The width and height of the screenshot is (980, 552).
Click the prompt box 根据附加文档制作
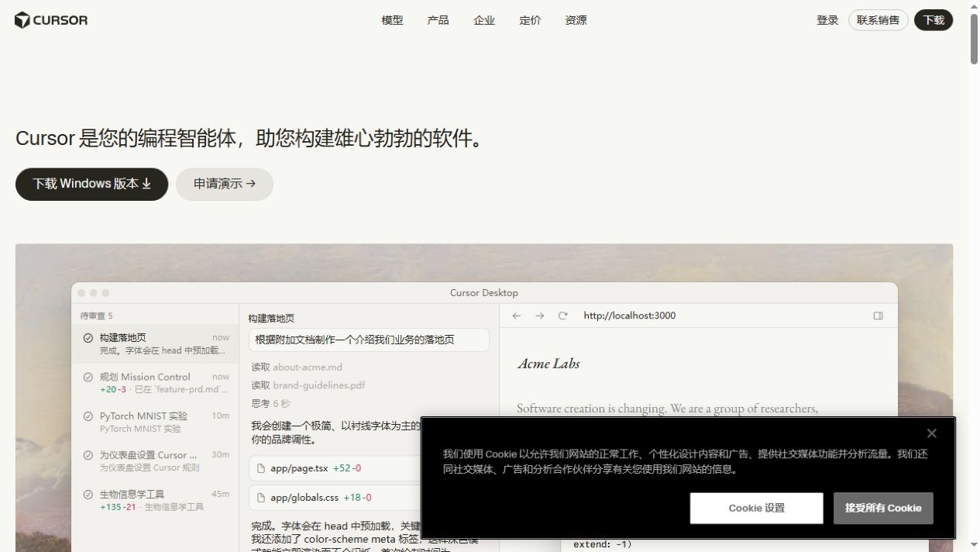click(x=369, y=340)
